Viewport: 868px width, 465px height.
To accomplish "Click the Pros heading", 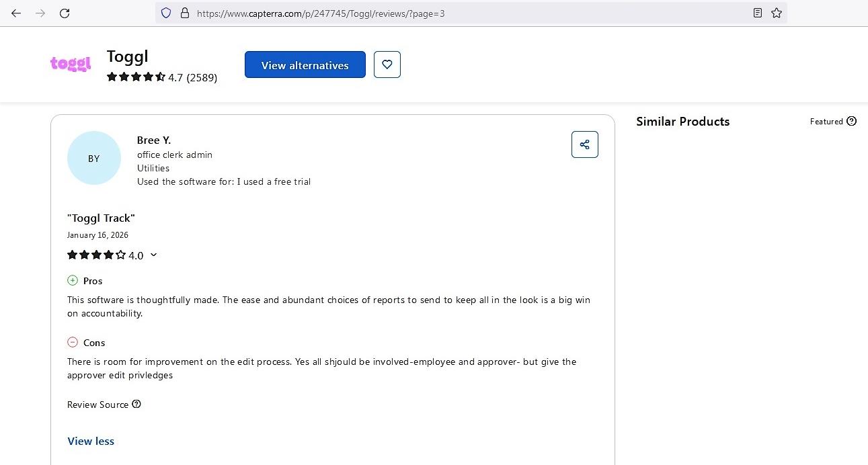I will [93, 281].
